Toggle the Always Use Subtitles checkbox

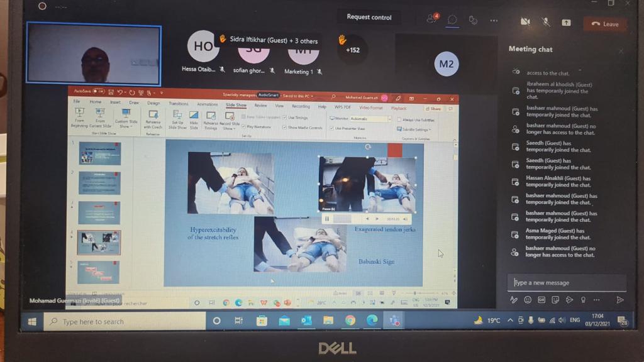click(399, 120)
